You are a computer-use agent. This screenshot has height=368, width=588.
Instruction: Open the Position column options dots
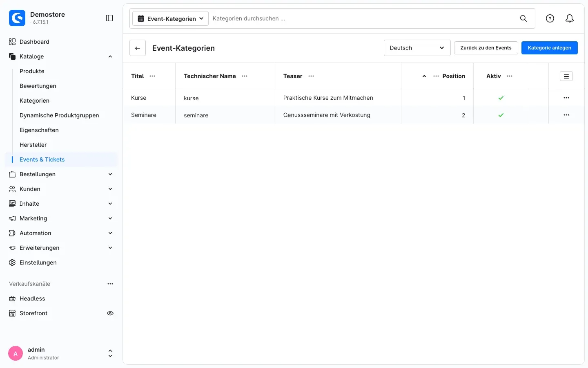[436, 76]
